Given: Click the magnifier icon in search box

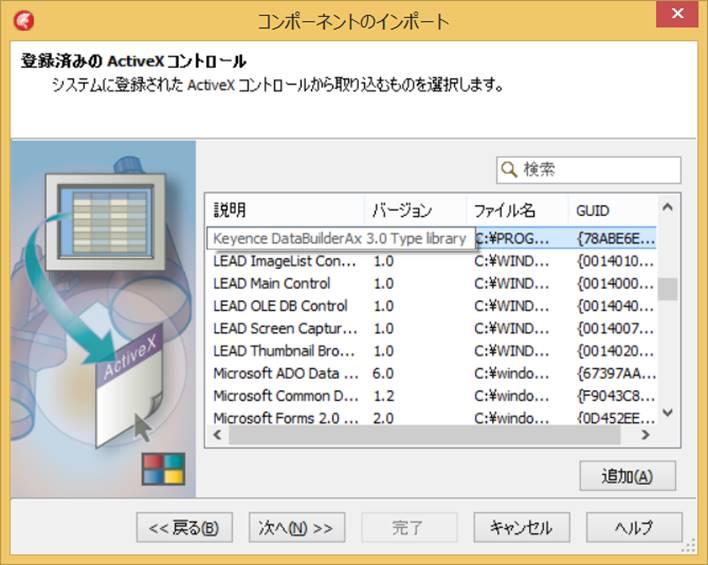Looking at the screenshot, I should [509, 170].
